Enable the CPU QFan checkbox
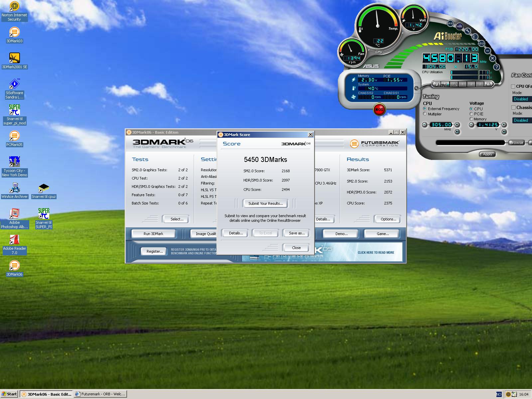This screenshot has height=399, width=532. [x=513, y=86]
